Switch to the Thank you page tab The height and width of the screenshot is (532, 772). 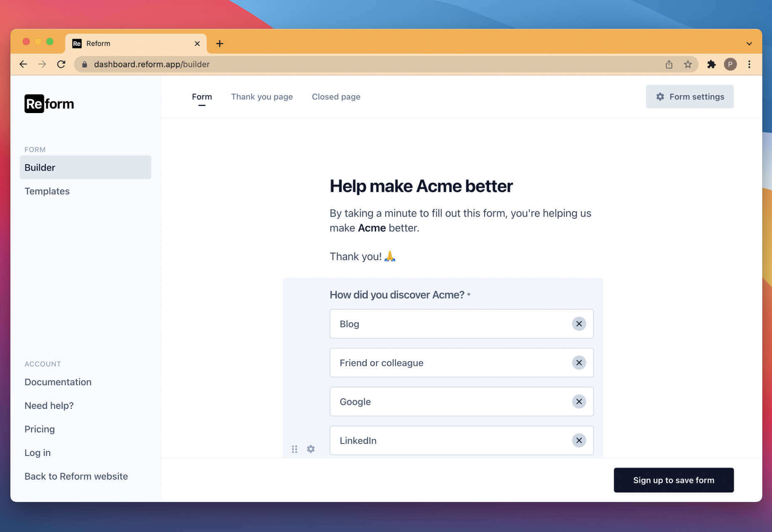[262, 97]
